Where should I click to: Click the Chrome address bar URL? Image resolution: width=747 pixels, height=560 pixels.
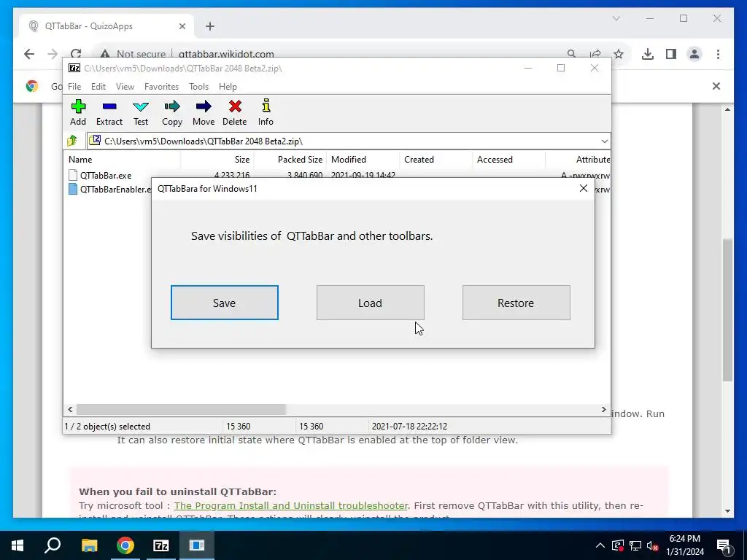pyautogui.click(x=226, y=54)
